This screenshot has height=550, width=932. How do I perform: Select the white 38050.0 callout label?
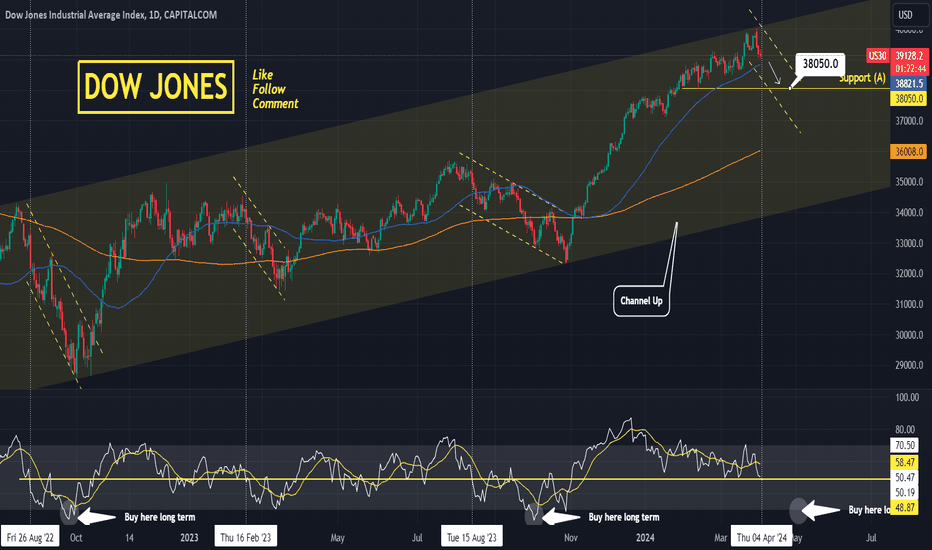tap(820, 64)
